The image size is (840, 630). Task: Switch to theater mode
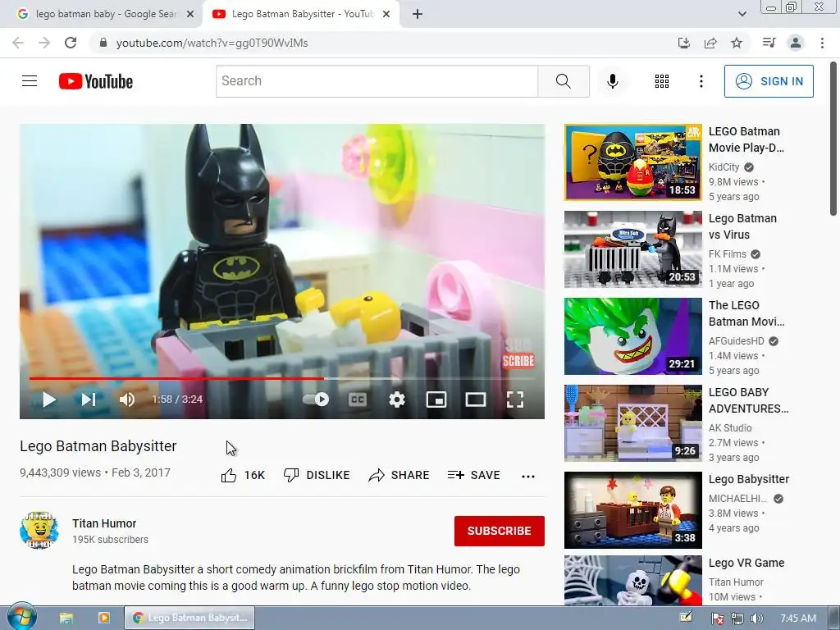[x=476, y=399]
